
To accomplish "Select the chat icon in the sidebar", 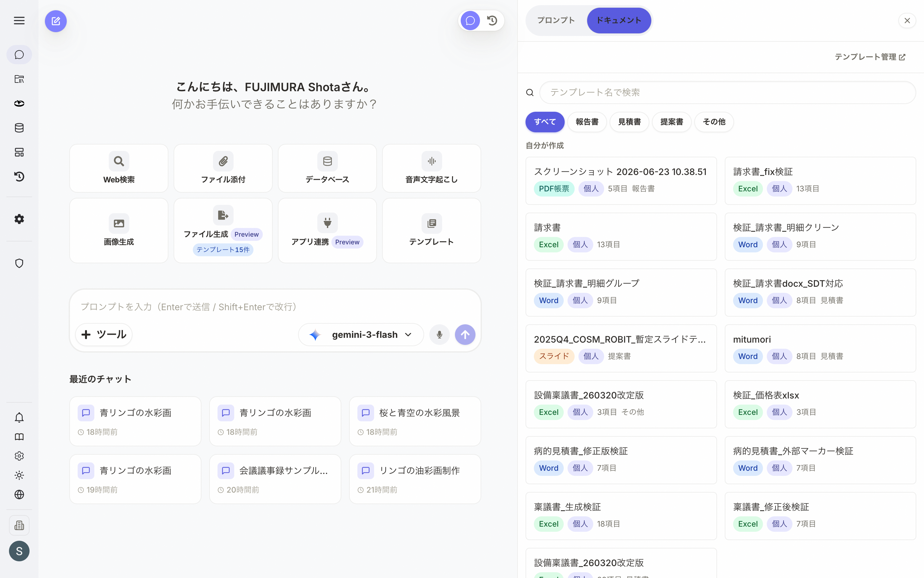I will click(x=19, y=55).
